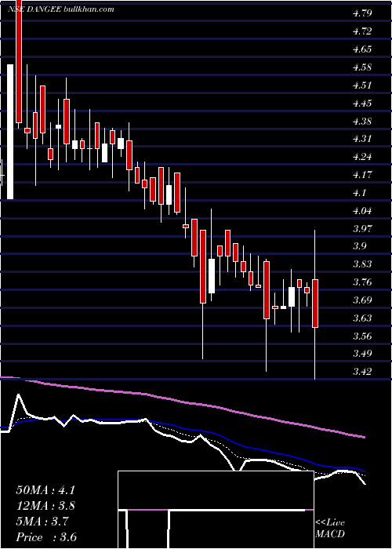The image size is (392, 549).
Task: Click the '12MA : 3.8' readout
Action: coord(45,506)
